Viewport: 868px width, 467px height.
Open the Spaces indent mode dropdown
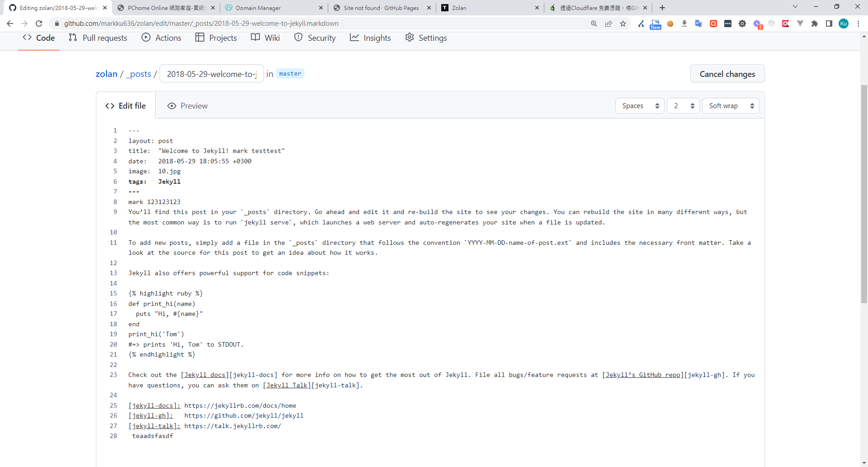[640, 106]
